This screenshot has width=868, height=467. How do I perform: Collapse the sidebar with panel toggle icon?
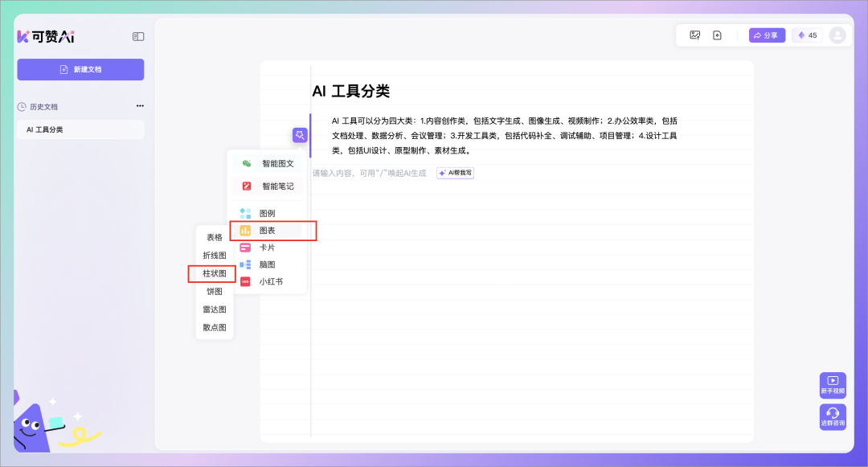[138, 36]
